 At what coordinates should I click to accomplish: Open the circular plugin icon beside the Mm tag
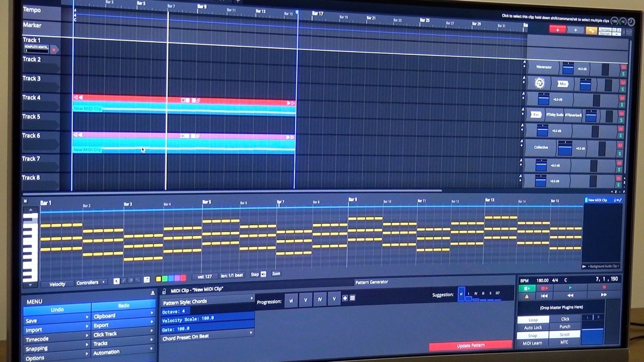540,83
